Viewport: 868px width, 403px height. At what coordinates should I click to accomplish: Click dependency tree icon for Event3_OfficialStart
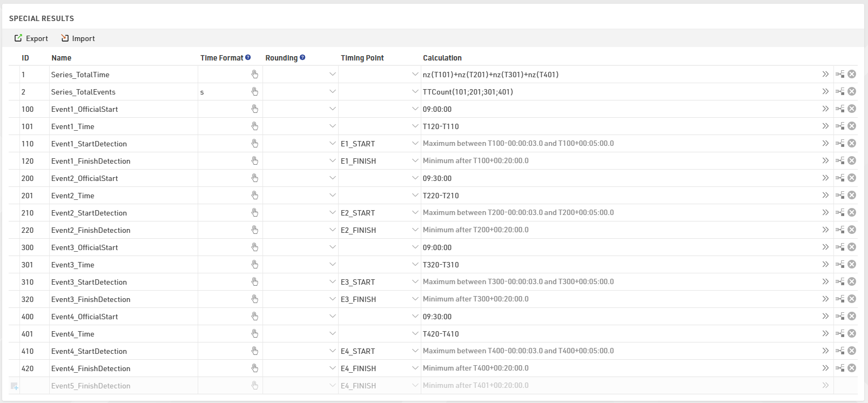(840, 247)
